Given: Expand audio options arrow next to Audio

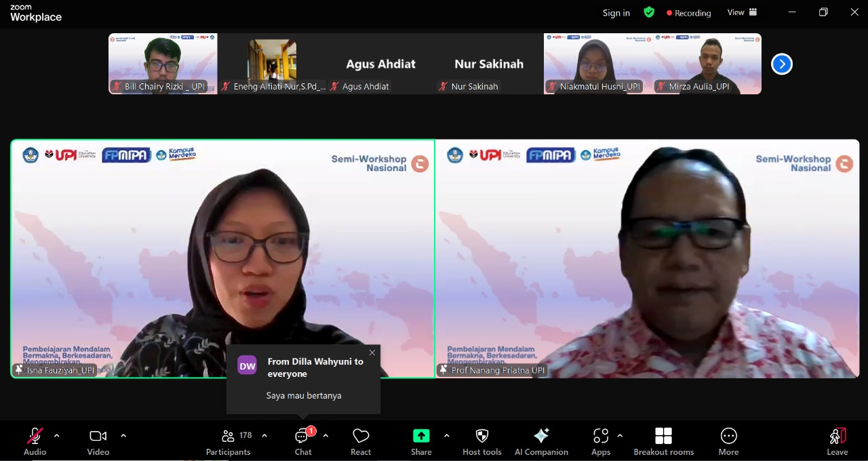Looking at the screenshot, I should (57, 436).
